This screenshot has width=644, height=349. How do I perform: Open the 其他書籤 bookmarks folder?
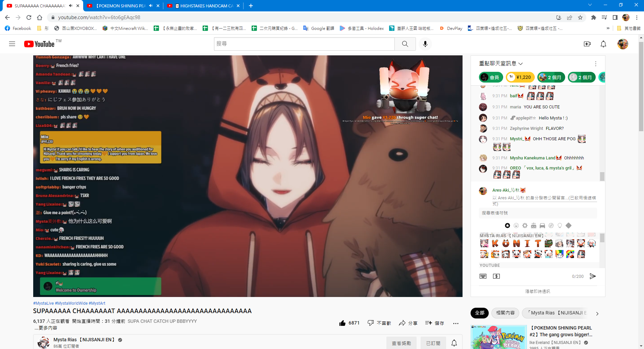click(629, 29)
